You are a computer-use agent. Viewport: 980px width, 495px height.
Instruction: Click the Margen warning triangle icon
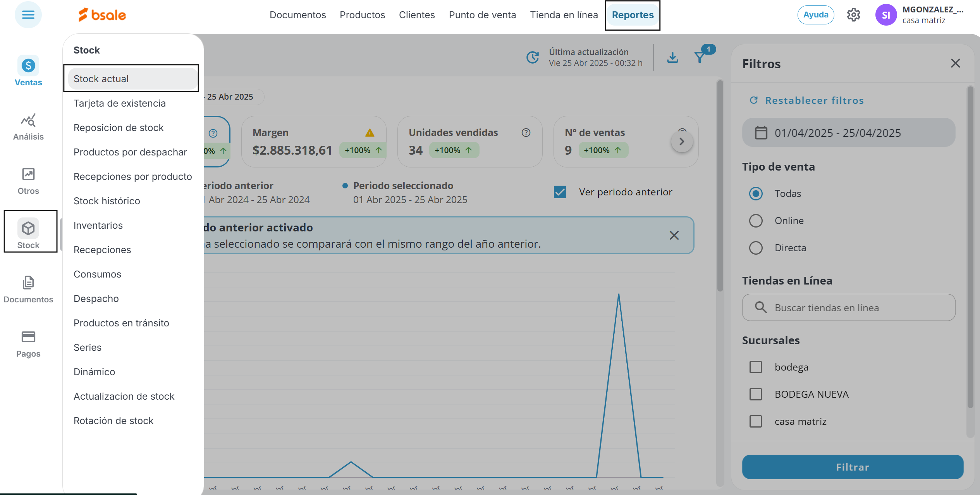click(x=370, y=133)
